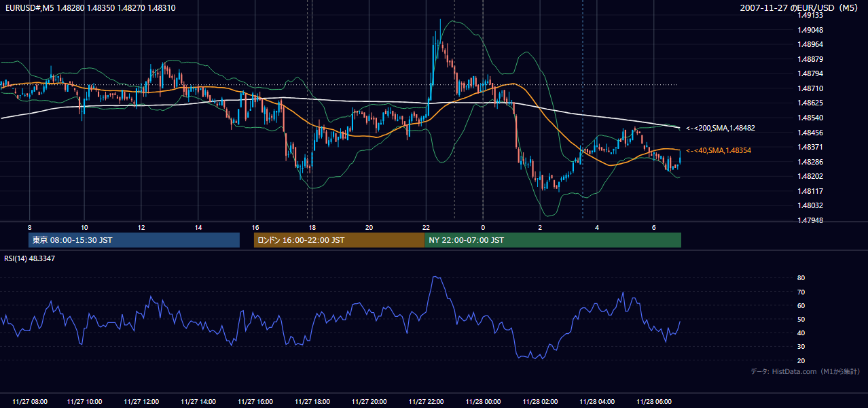Click price axis value 1.48456
868x408 pixels.
(x=811, y=133)
